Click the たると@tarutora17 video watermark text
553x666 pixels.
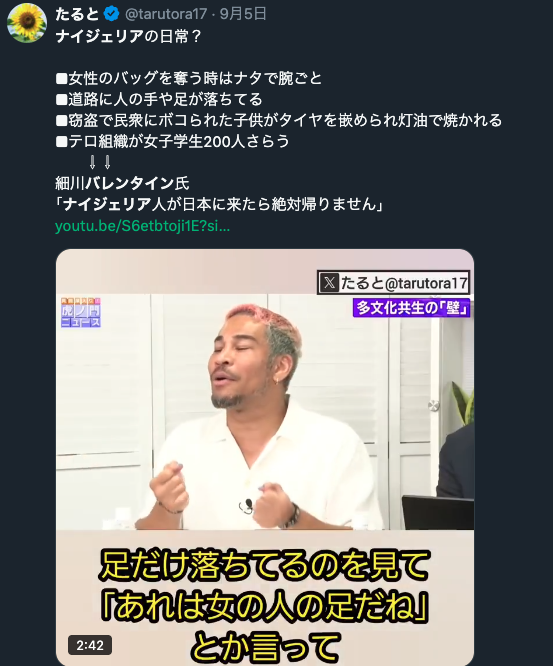coord(404,283)
